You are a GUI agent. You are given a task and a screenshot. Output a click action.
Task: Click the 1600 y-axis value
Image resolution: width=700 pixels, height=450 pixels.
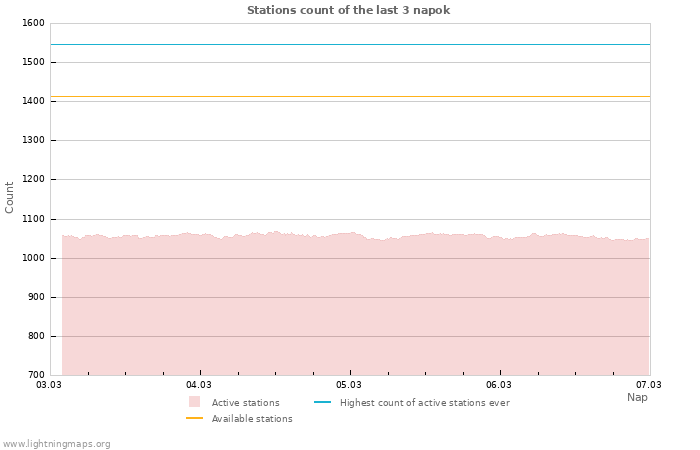33,23
